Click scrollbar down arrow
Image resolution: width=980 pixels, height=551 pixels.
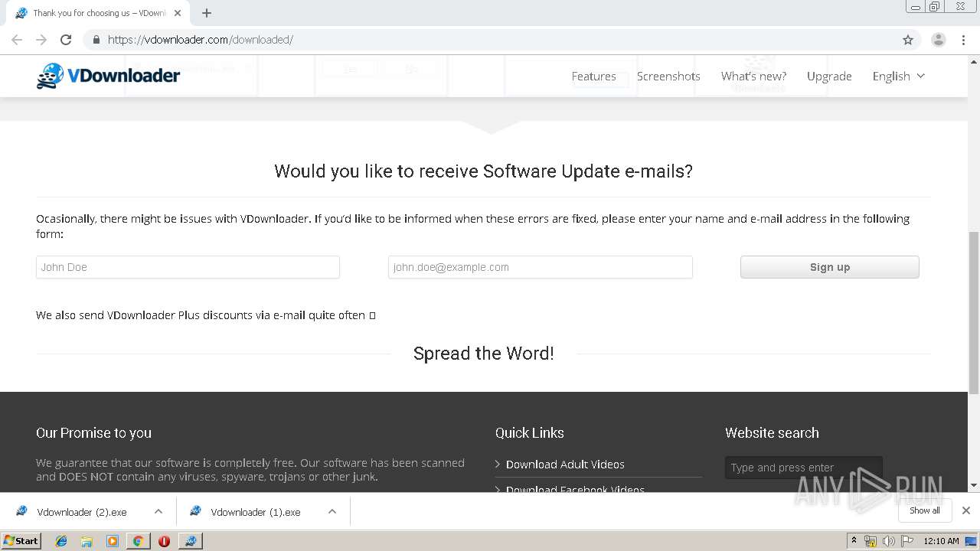[x=974, y=485]
